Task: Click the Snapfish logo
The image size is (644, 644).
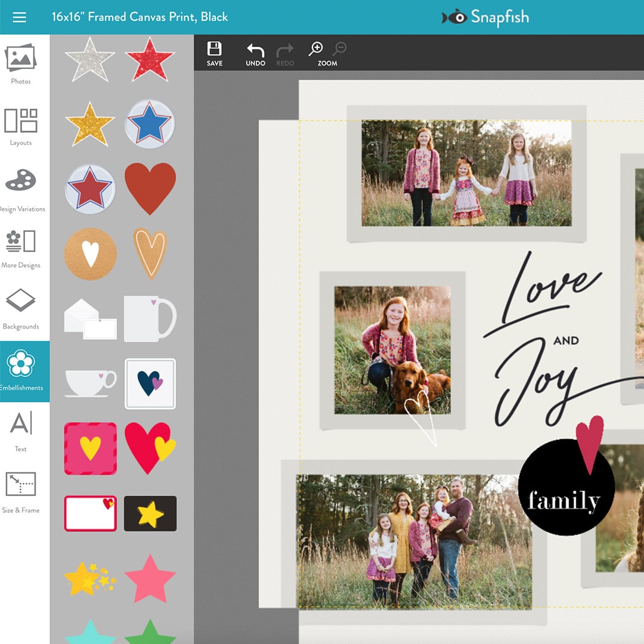Action: pos(486,17)
